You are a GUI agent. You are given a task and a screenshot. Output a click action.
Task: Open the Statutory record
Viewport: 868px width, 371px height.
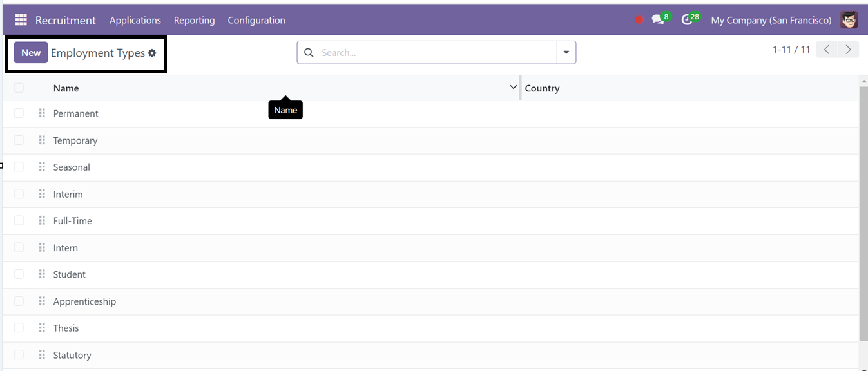tap(72, 355)
